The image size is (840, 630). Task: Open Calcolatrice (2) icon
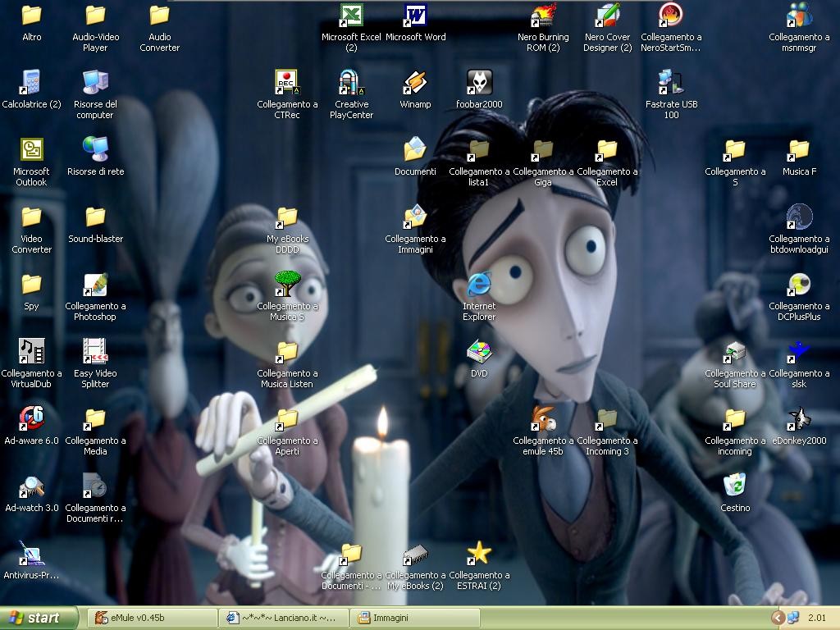click(x=32, y=83)
